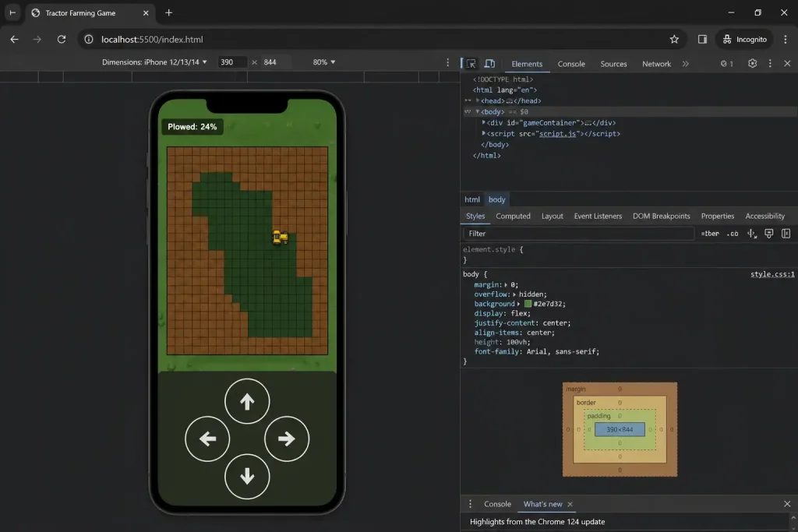Steer the tractor with the left arrow button

(207, 439)
